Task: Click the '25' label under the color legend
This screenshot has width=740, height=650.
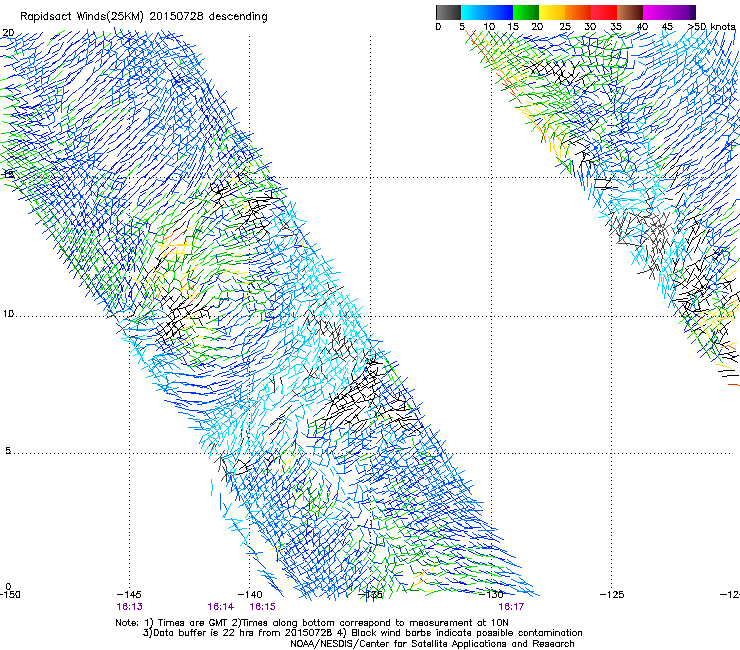Action: (x=565, y=27)
